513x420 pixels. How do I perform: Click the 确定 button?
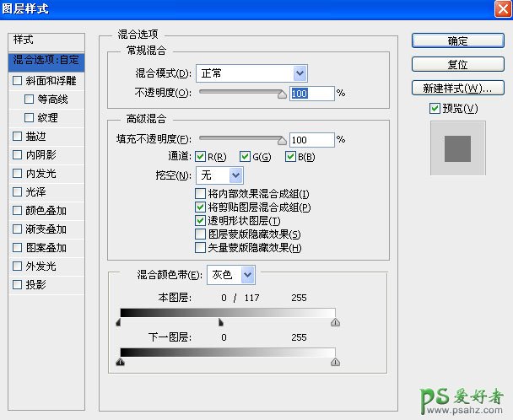tap(457, 40)
